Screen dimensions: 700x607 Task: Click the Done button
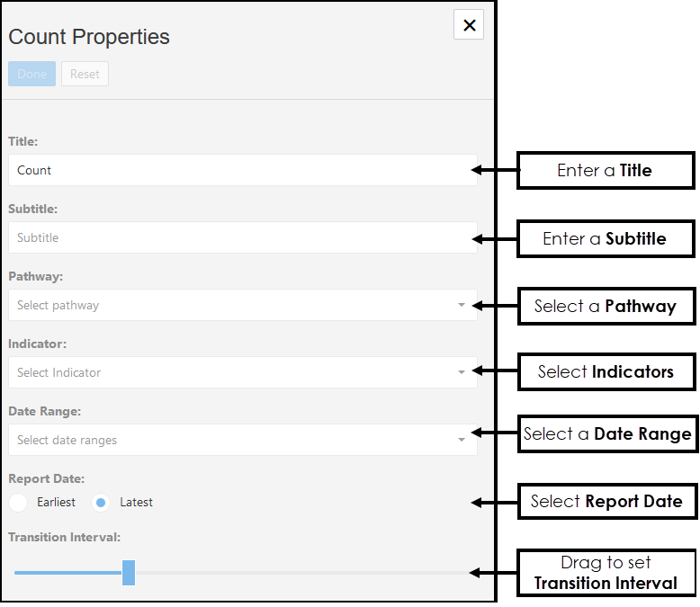coord(31,74)
